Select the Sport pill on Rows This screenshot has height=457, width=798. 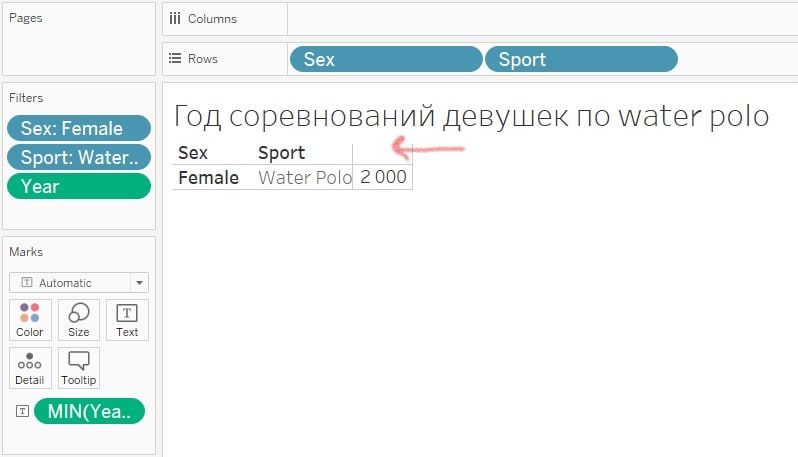point(581,59)
